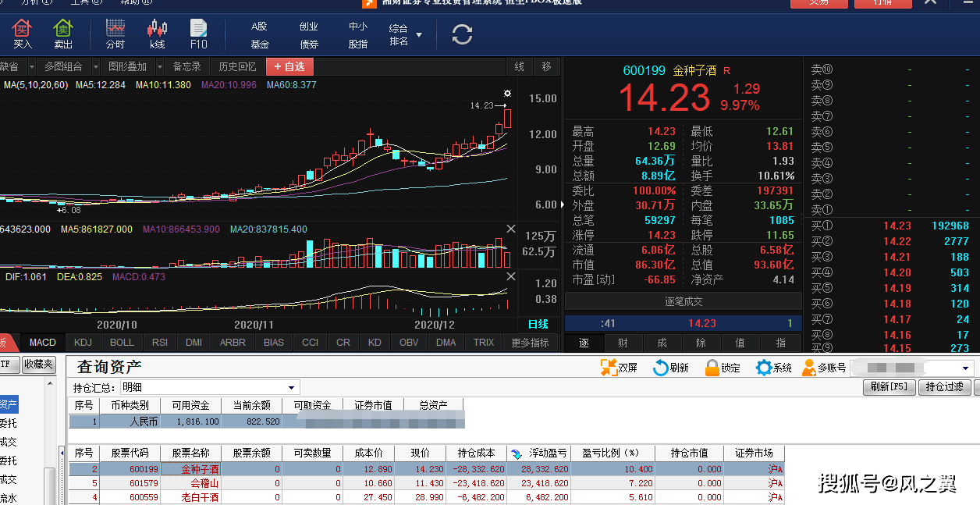980x505 pixels.
Task: Select the 金种子酒 holdings row
Action: (x=200, y=469)
